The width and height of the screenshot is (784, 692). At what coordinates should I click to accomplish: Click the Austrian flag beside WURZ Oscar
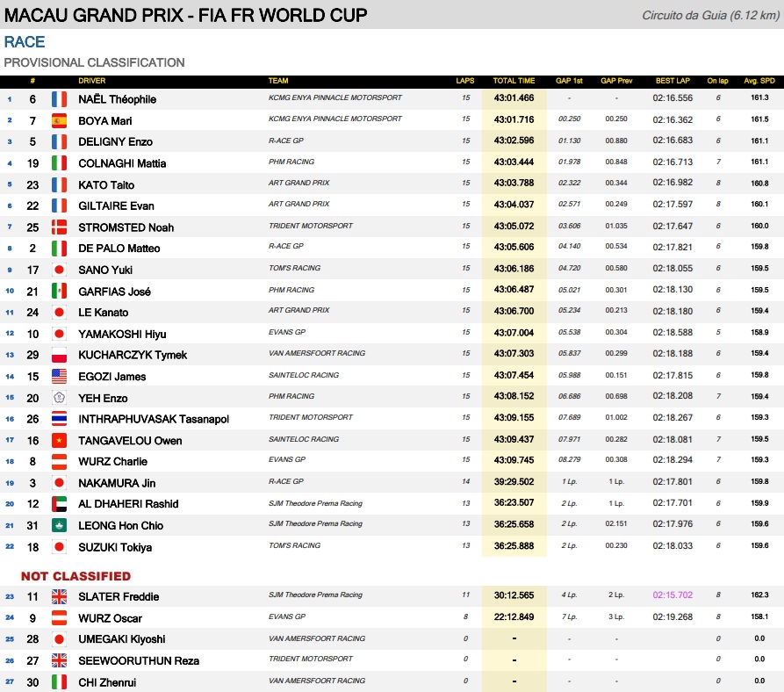point(59,617)
